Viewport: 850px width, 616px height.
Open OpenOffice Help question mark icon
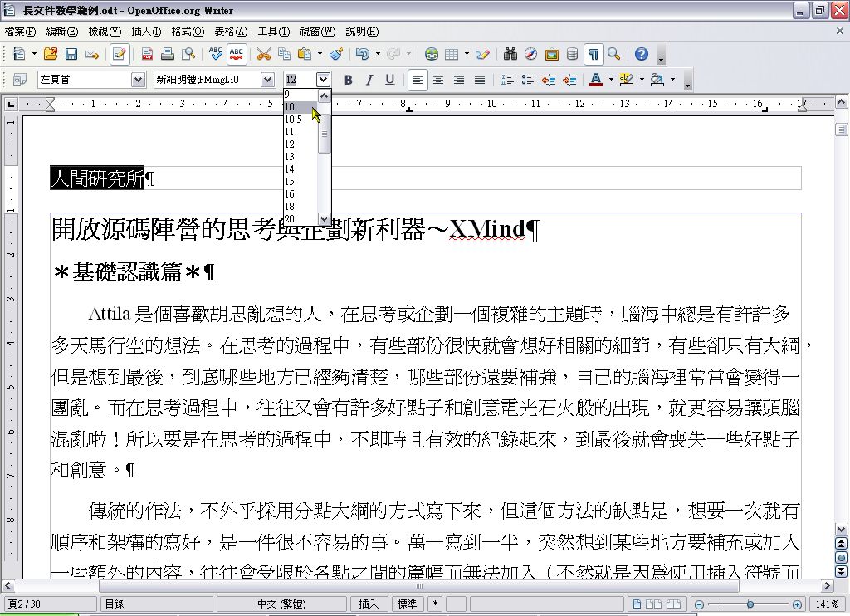642,54
